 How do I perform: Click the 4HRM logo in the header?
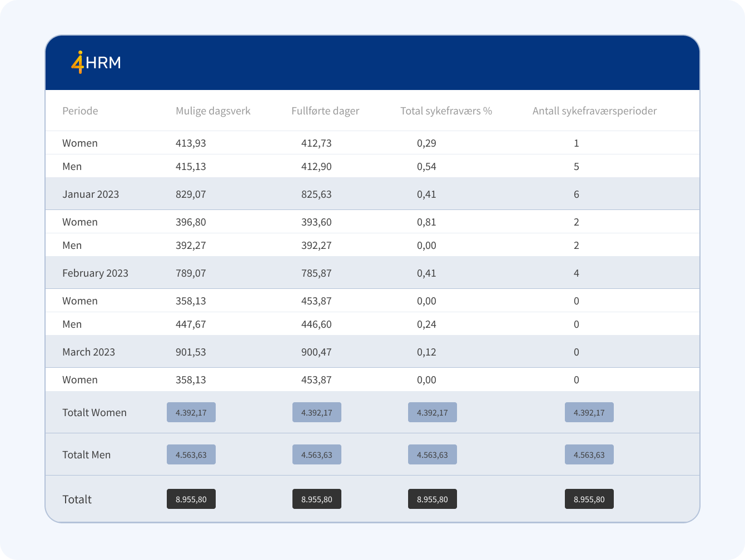pos(96,62)
